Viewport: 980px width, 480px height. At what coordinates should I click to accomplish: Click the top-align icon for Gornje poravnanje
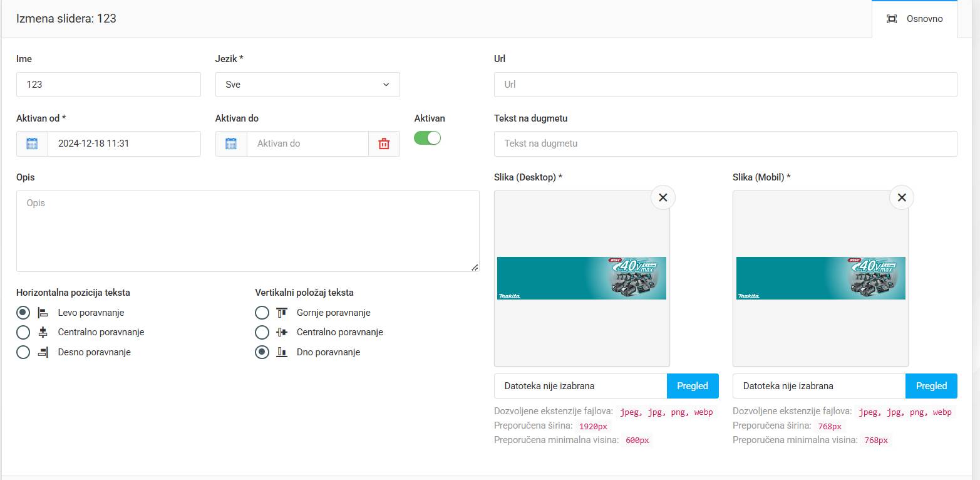pyautogui.click(x=282, y=313)
